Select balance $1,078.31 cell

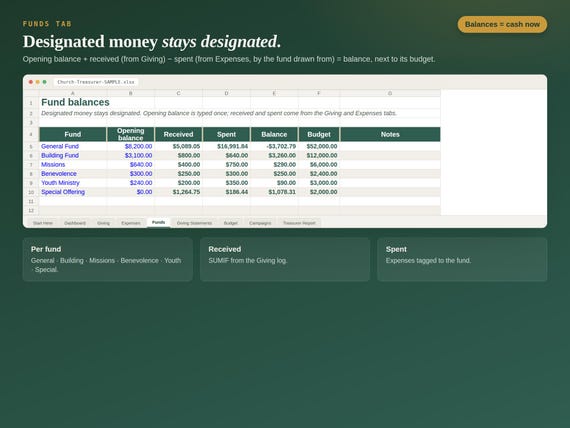274,192
